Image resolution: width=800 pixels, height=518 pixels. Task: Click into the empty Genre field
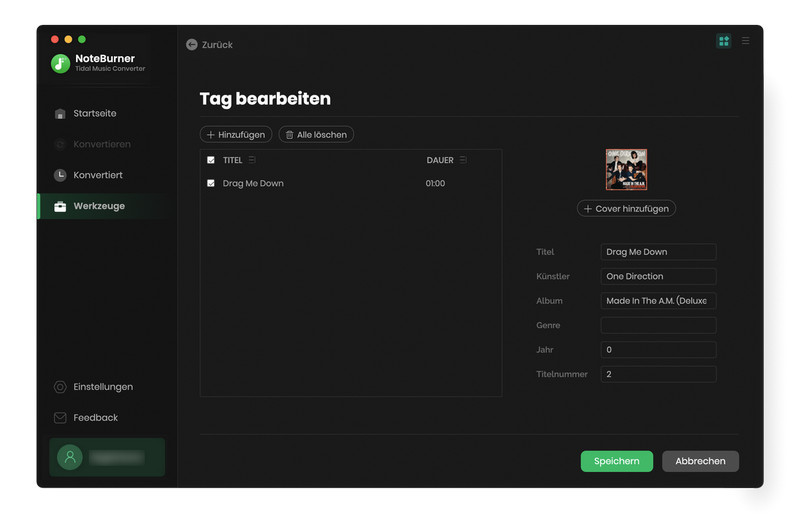click(658, 325)
